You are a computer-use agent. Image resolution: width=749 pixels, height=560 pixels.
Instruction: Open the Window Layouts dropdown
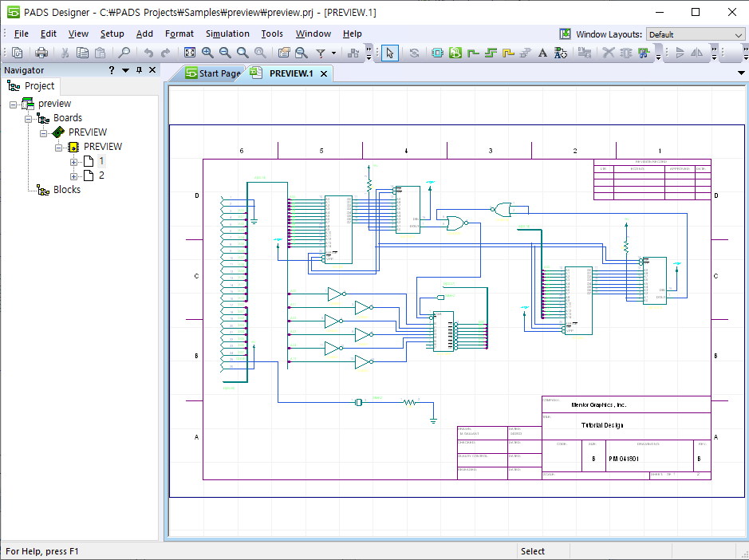point(738,34)
